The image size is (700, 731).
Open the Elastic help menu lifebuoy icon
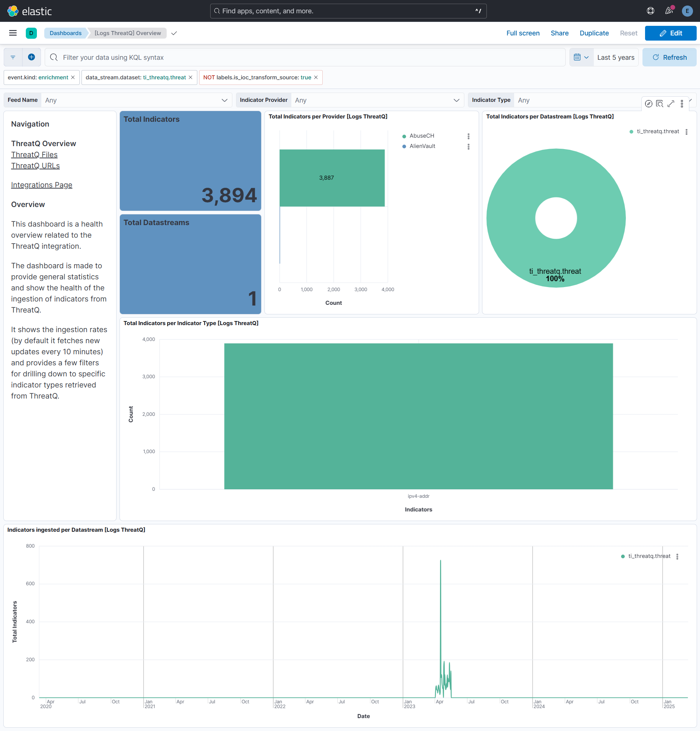tap(651, 11)
